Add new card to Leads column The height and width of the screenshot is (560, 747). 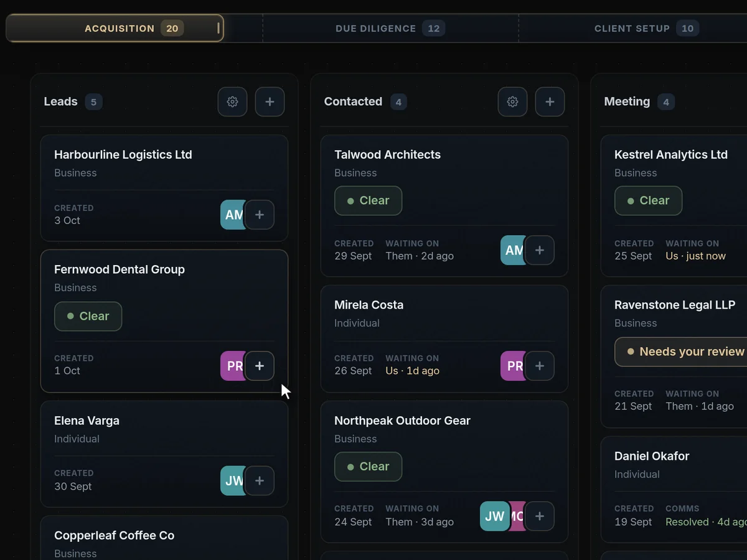[x=270, y=101]
